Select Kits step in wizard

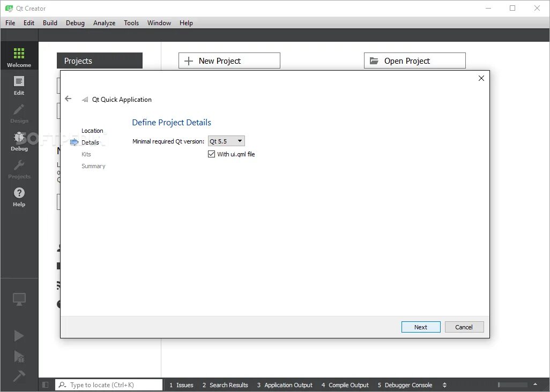pyautogui.click(x=86, y=154)
